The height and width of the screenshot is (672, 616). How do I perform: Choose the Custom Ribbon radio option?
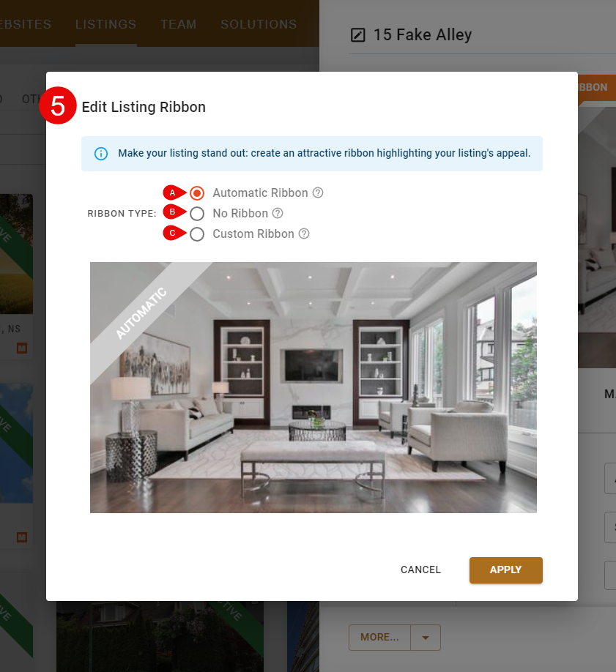click(x=197, y=234)
